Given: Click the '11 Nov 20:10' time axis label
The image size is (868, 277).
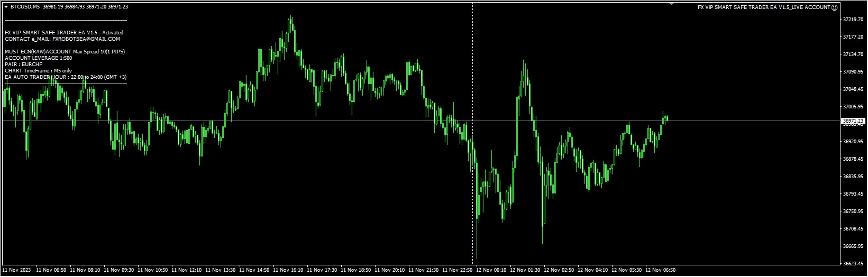Looking at the screenshot, I should (390, 270).
